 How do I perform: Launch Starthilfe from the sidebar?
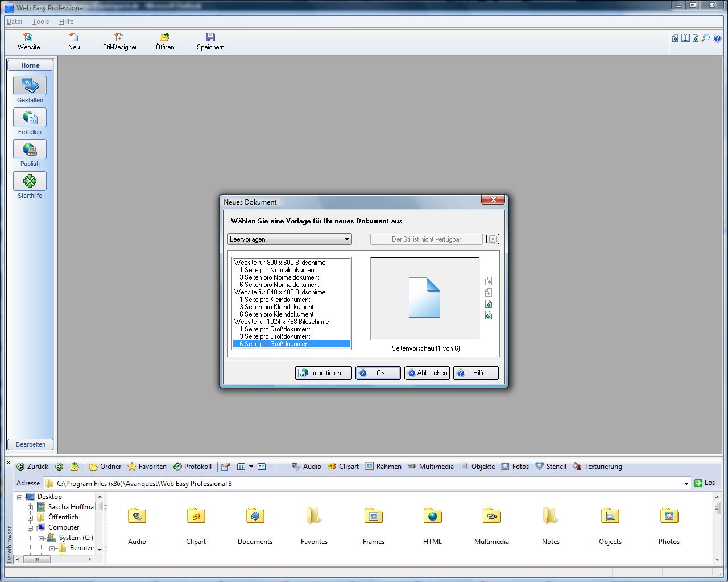(30, 182)
